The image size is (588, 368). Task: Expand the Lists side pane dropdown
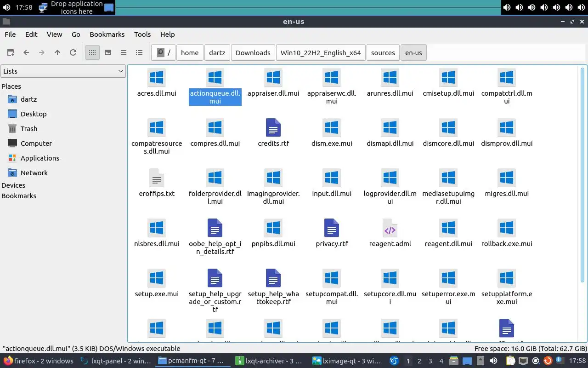(63, 71)
